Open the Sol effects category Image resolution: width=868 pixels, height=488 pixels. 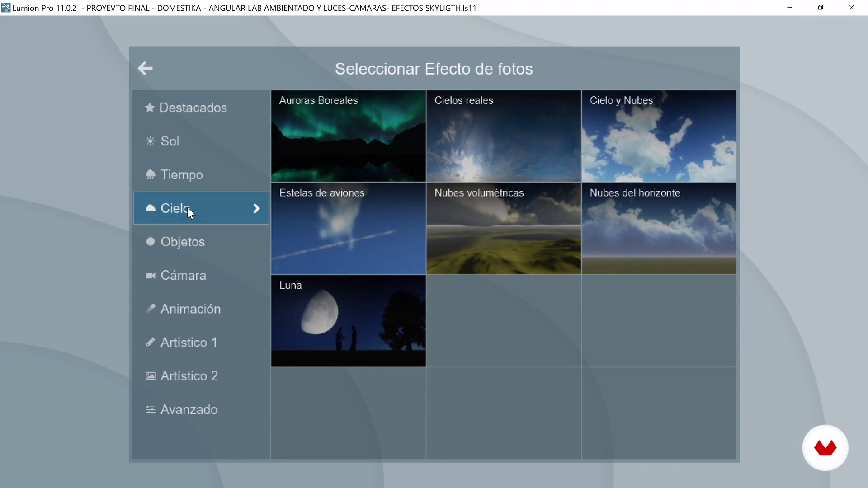coord(201,141)
